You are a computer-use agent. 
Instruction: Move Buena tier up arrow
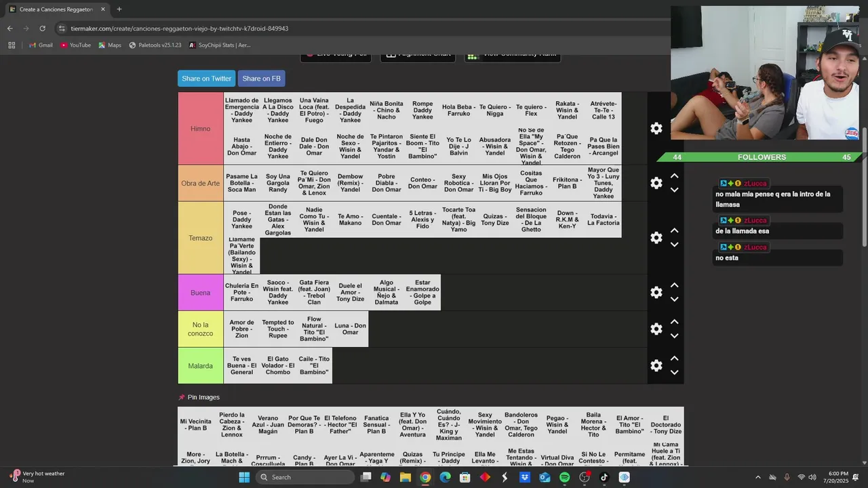click(674, 285)
